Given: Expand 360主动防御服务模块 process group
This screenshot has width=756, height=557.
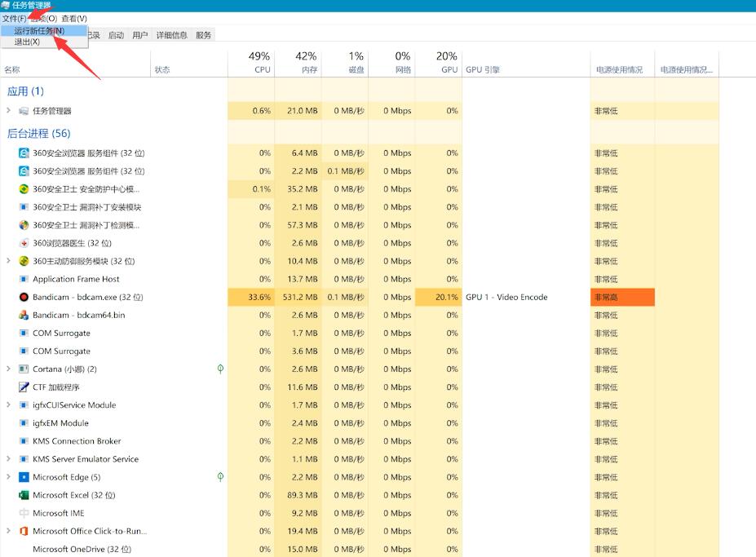Looking at the screenshot, I should click(x=8, y=261).
